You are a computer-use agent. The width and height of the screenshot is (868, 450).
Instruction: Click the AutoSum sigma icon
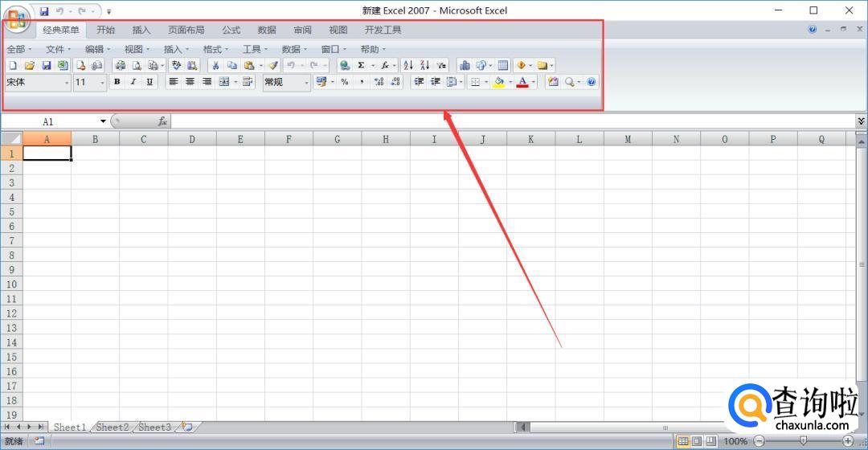(x=361, y=65)
